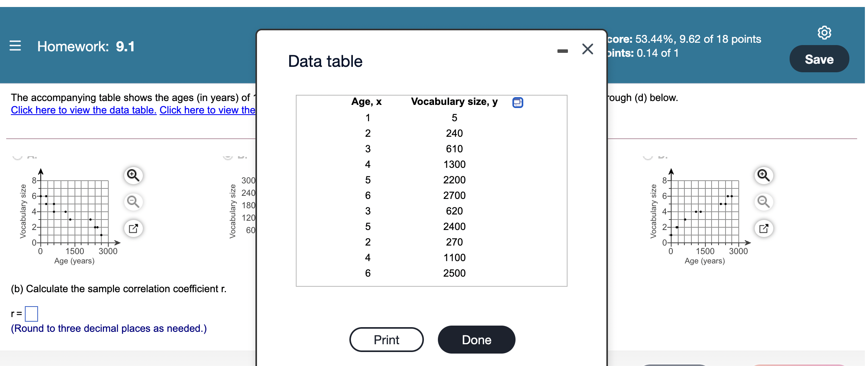Open the second 'Click here to view the' link
Image resolution: width=868 pixels, height=366 pixels.
click(x=207, y=110)
